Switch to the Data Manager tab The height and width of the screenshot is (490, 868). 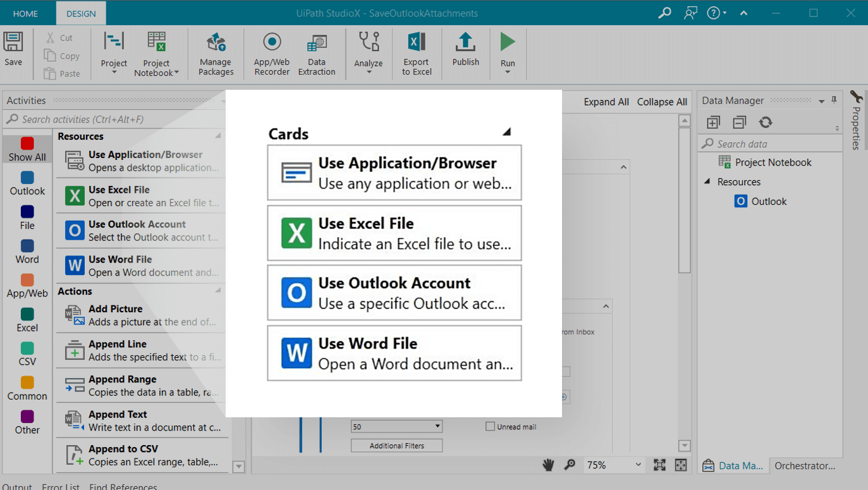(x=733, y=465)
